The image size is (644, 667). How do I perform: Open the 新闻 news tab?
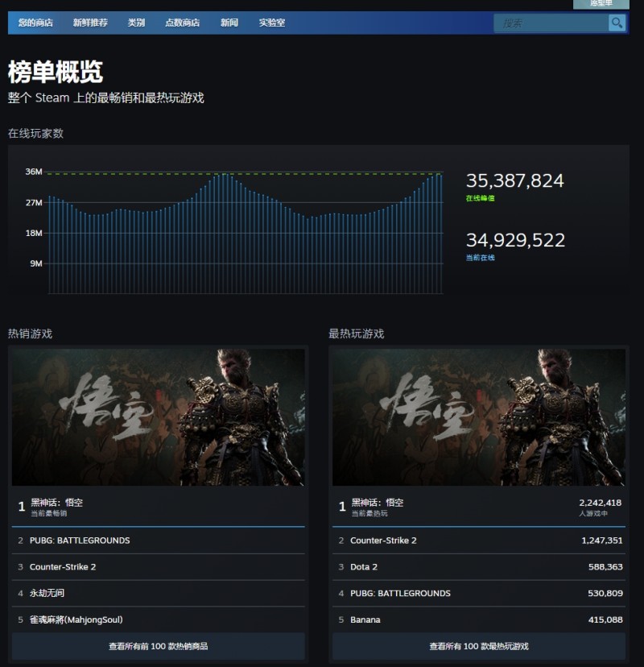point(229,23)
